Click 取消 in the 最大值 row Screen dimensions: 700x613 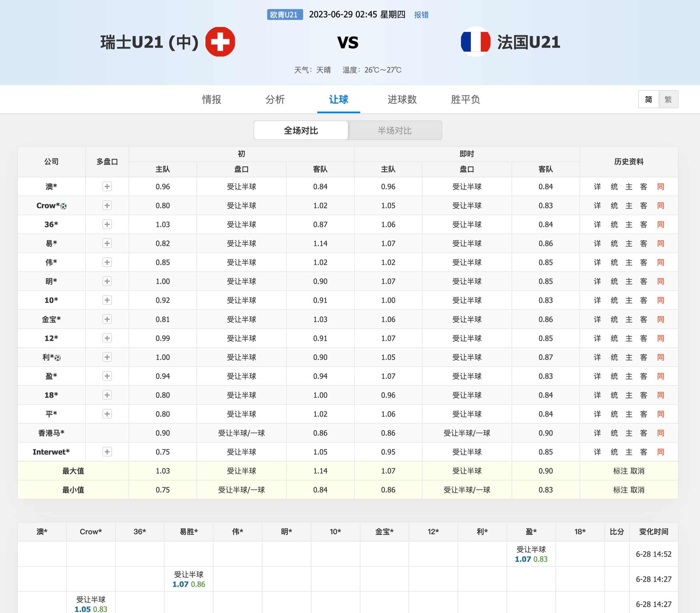pos(637,471)
